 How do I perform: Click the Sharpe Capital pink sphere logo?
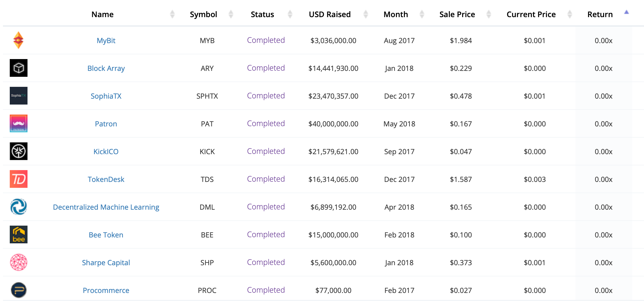18,262
